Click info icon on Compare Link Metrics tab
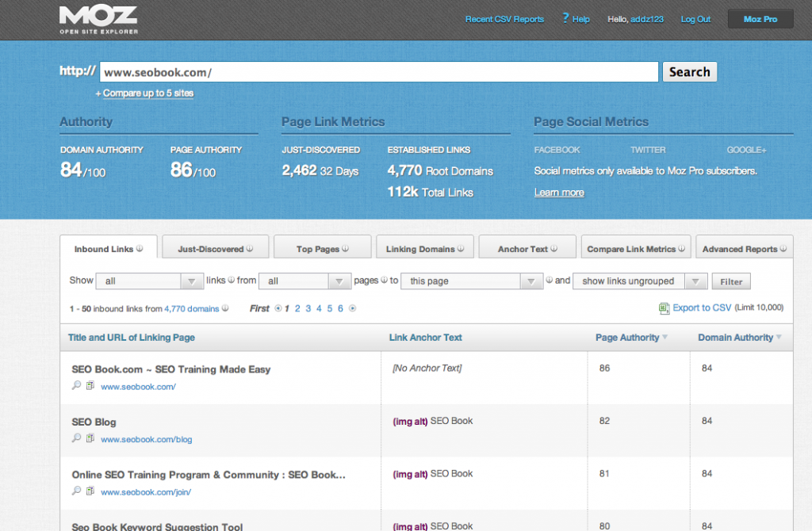Image resolution: width=812 pixels, height=531 pixels. tap(681, 248)
